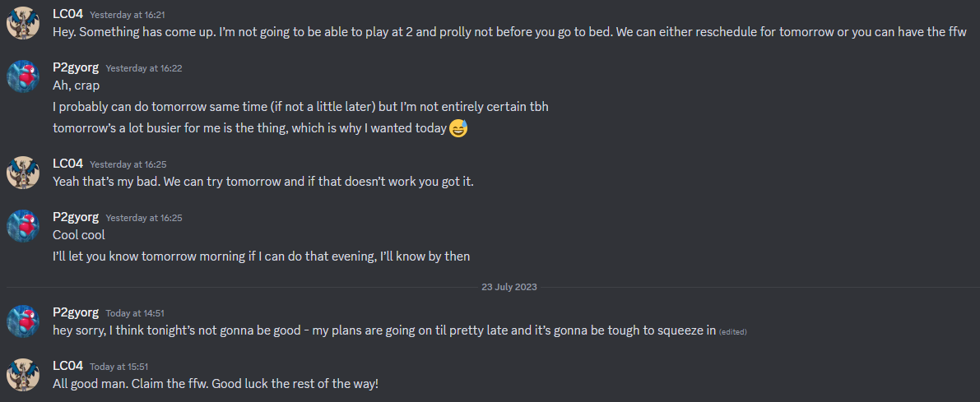Click the "Yesterday at 16:22" timestamp
The width and height of the screenshot is (980, 402).
pos(144,69)
